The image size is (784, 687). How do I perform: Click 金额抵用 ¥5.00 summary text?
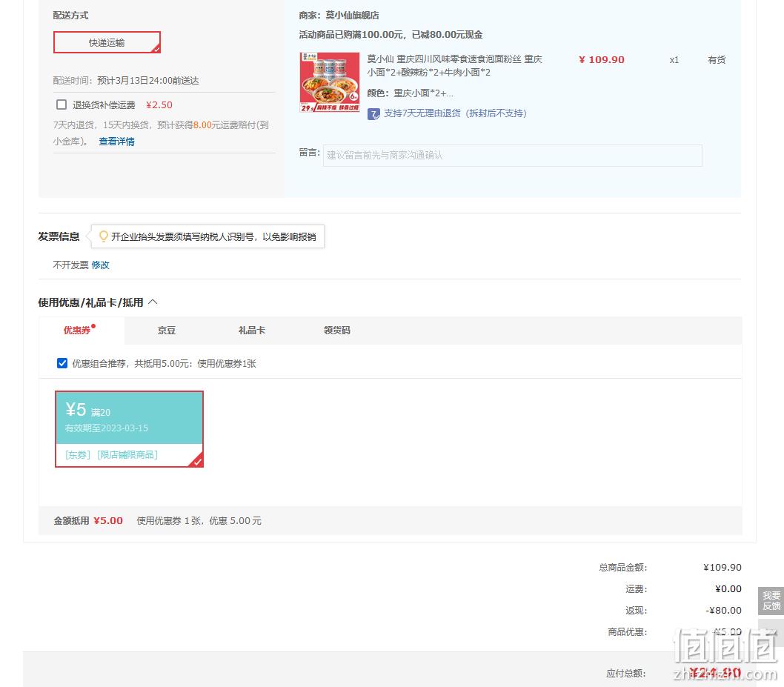(x=88, y=521)
